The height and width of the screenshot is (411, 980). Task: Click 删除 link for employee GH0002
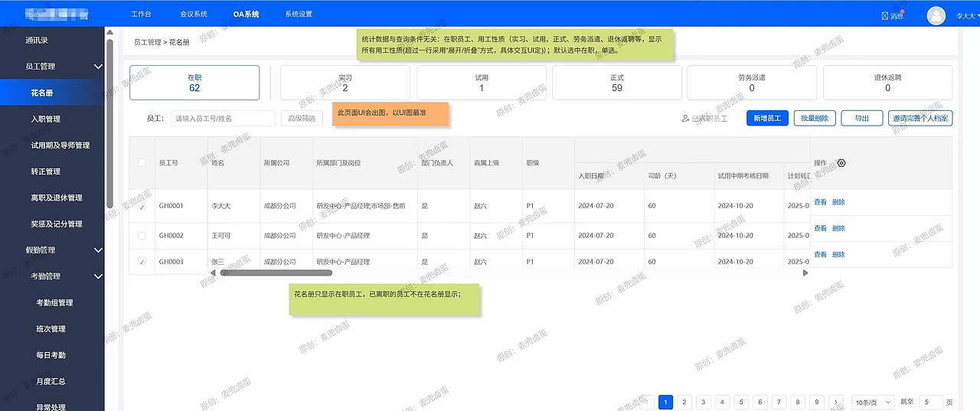tap(838, 228)
